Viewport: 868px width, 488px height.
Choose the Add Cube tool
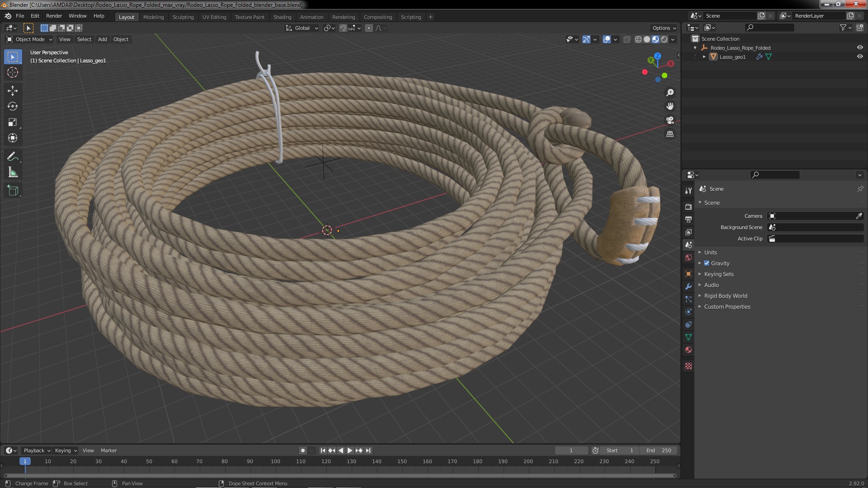[12, 190]
